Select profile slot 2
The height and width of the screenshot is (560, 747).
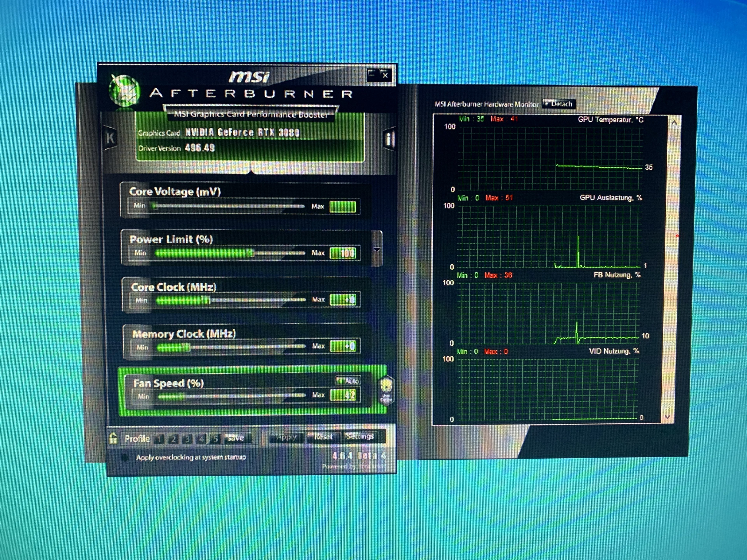173,439
